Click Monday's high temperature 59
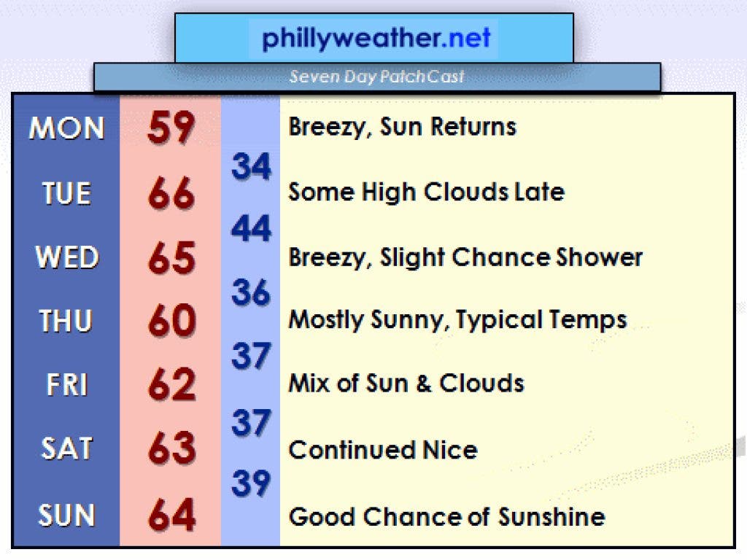 pos(171,128)
